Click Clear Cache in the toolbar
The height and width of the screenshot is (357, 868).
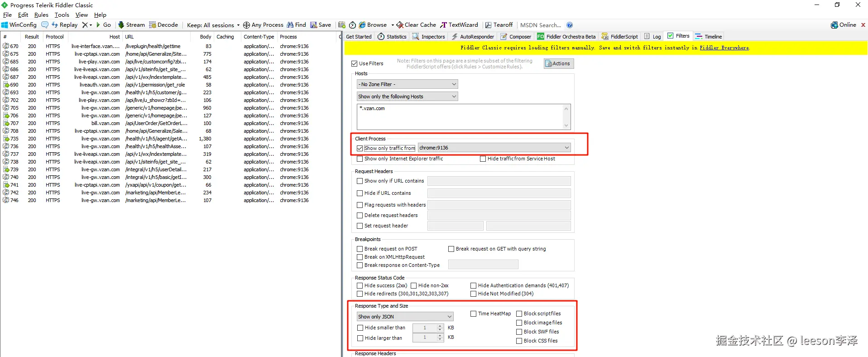point(416,25)
